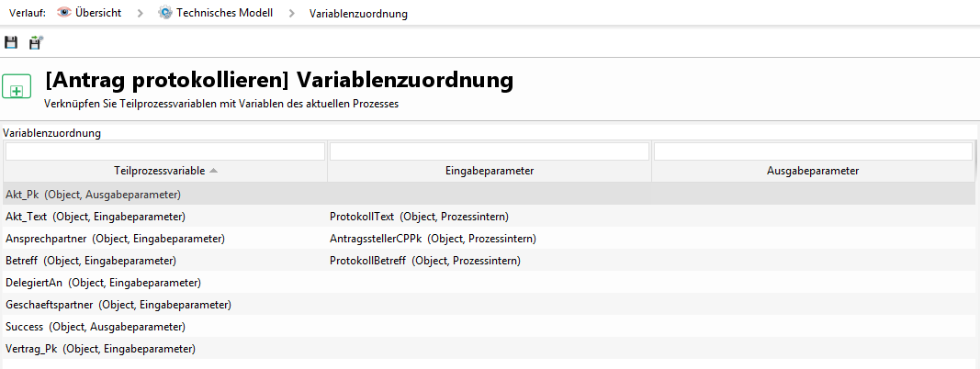980x369 pixels.
Task: Sort by Eingabeparameter column header
Action: (x=489, y=171)
